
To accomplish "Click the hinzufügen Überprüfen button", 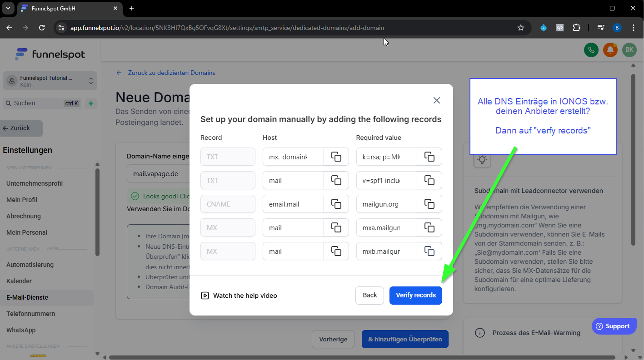I will pos(405,339).
